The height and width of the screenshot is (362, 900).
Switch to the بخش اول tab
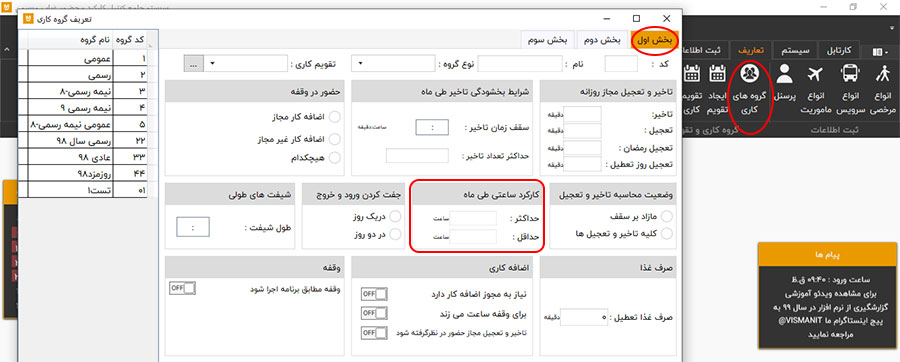(x=654, y=40)
